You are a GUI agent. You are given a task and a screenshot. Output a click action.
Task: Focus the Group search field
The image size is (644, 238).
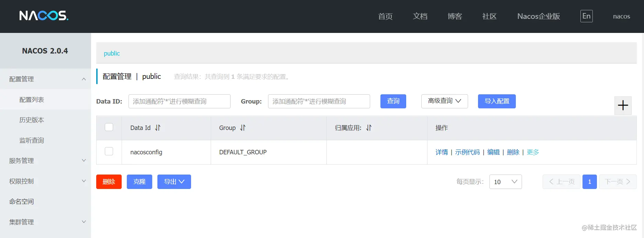[319, 101]
